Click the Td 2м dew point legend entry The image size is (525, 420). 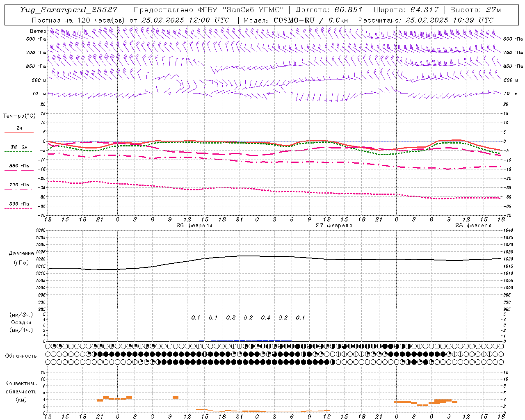(19, 148)
